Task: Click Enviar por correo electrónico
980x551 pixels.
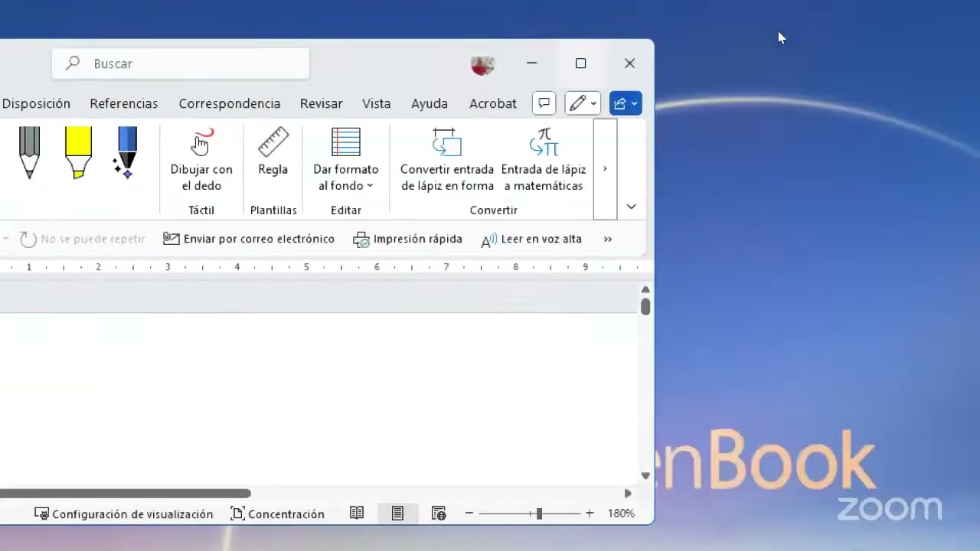Action: 249,239
